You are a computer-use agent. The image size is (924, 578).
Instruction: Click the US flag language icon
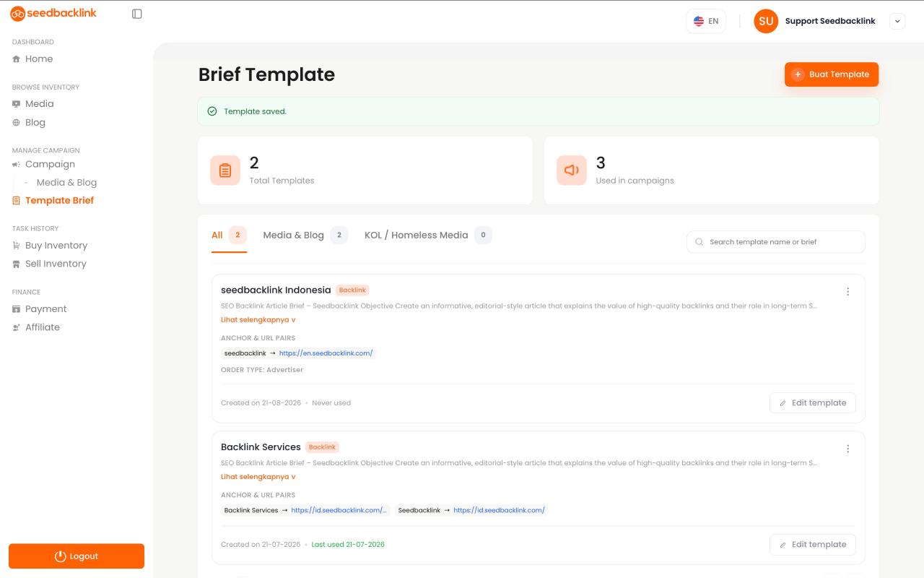[x=699, y=21]
